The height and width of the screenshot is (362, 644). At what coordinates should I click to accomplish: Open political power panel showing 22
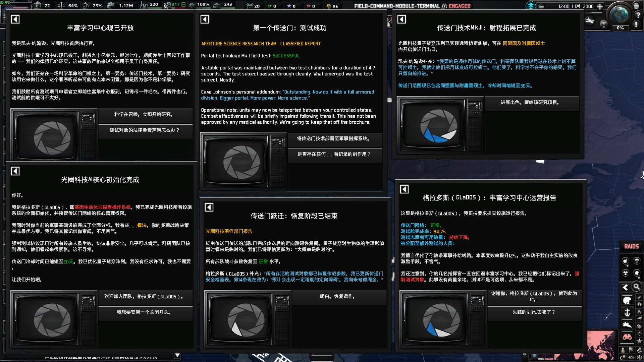pos(42,5)
